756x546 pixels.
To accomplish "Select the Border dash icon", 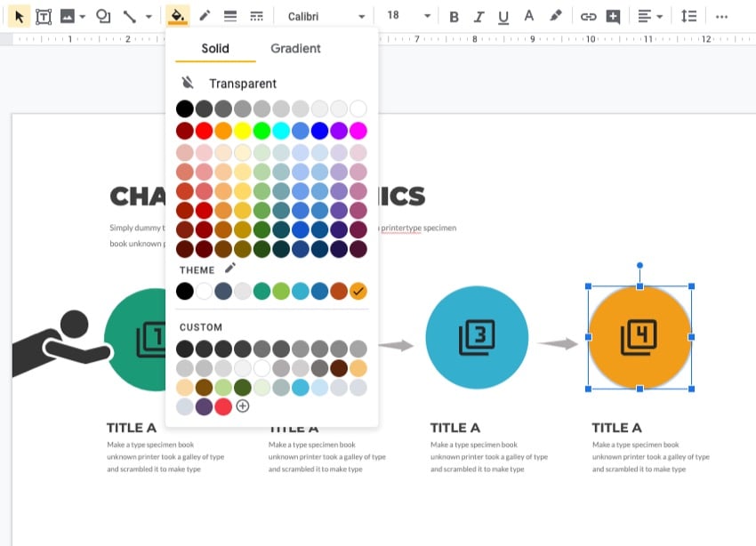I will tap(256, 16).
